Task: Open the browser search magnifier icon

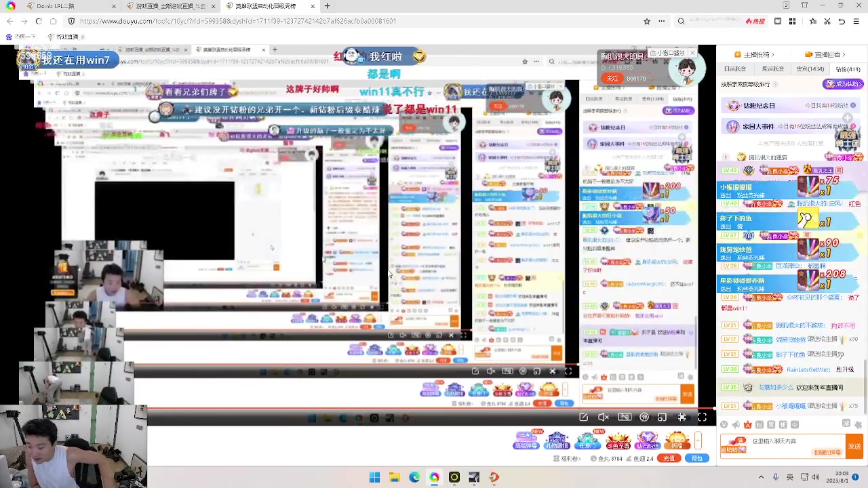Action: pyautogui.click(x=681, y=21)
